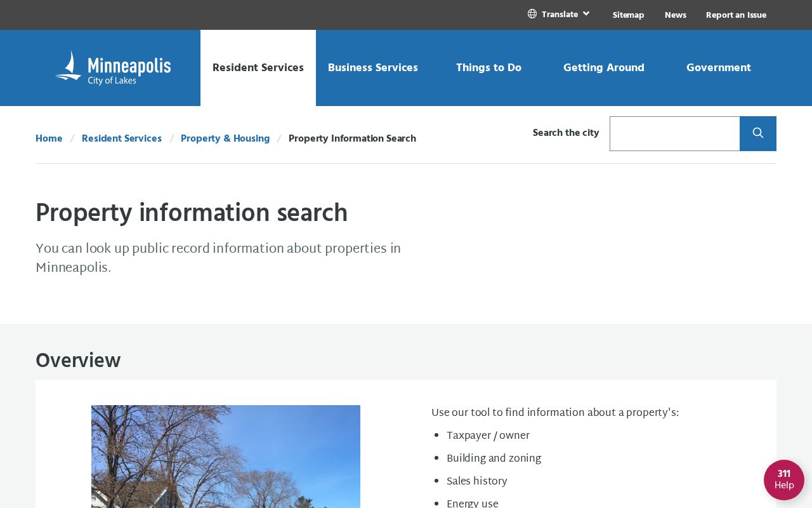Click the 'Sales history' list item

[x=477, y=481]
